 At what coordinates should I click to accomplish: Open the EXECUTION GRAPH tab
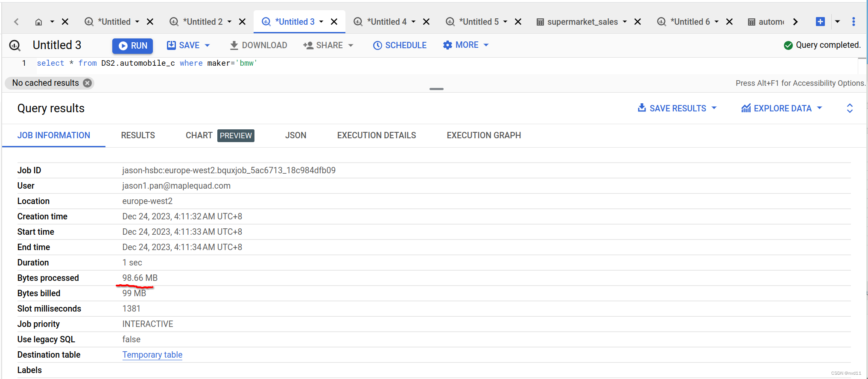tap(484, 135)
